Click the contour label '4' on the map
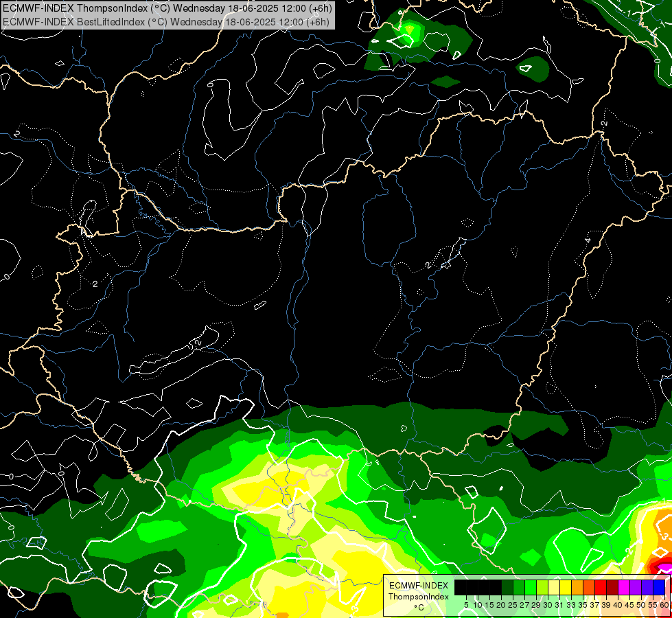This screenshot has height=618, width=672. click(588, 240)
